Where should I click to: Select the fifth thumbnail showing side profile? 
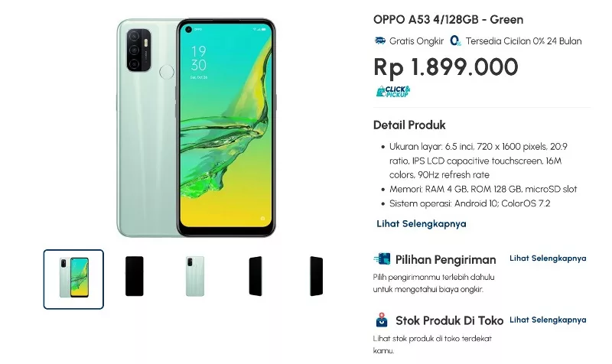coord(316,276)
